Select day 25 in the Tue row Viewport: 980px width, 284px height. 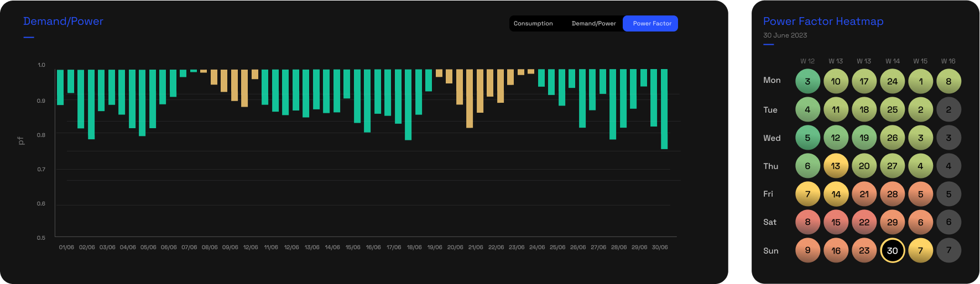(892, 109)
